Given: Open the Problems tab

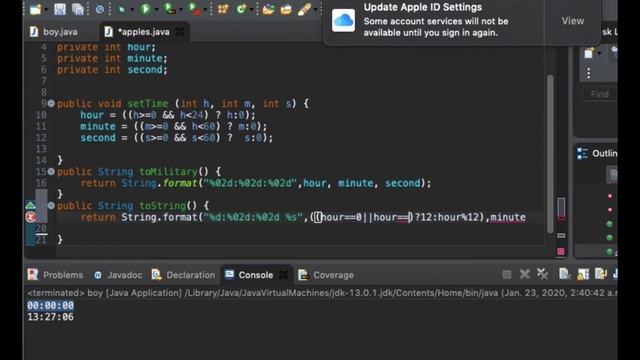Looking at the screenshot, I should tap(55, 275).
